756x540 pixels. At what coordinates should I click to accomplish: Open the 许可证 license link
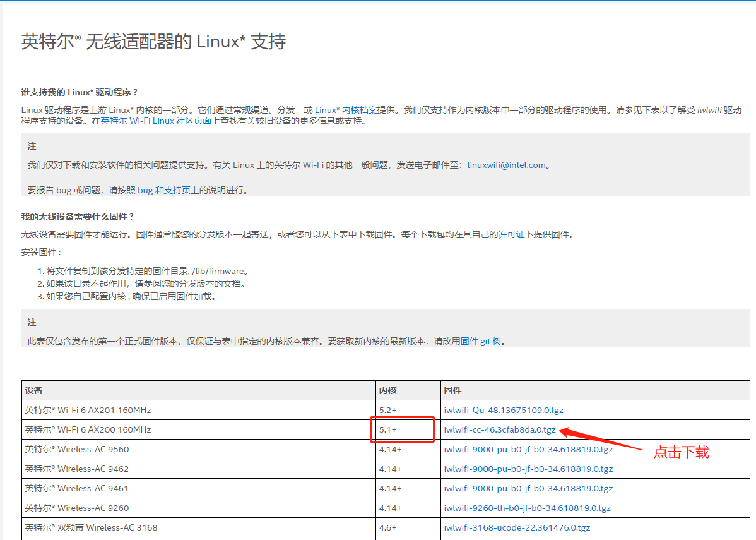[x=511, y=234]
